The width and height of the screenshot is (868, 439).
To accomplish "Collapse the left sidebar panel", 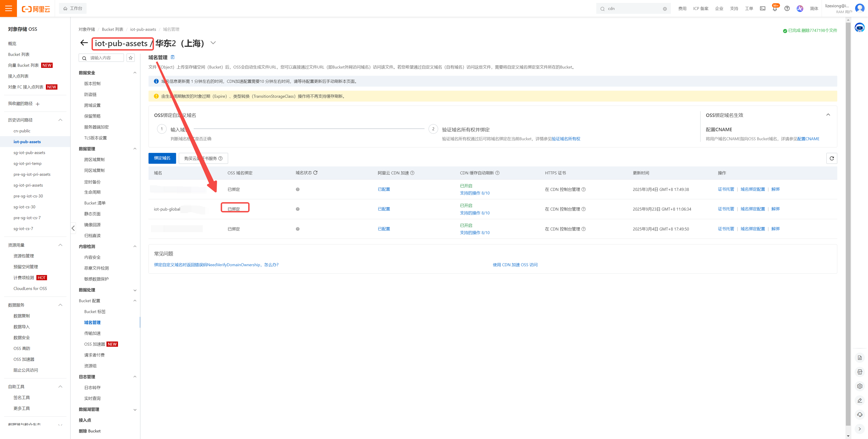I will (x=73, y=228).
